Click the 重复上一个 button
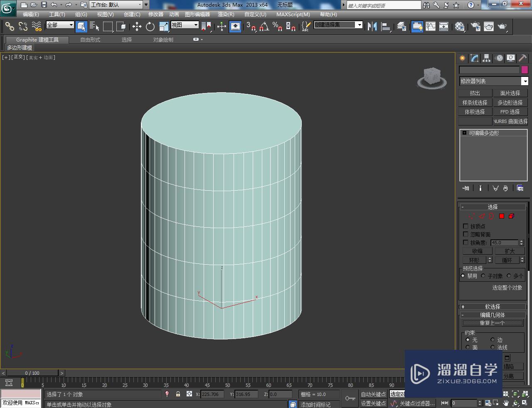Viewport: 532px width, 408px height. pyautogui.click(x=493, y=323)
